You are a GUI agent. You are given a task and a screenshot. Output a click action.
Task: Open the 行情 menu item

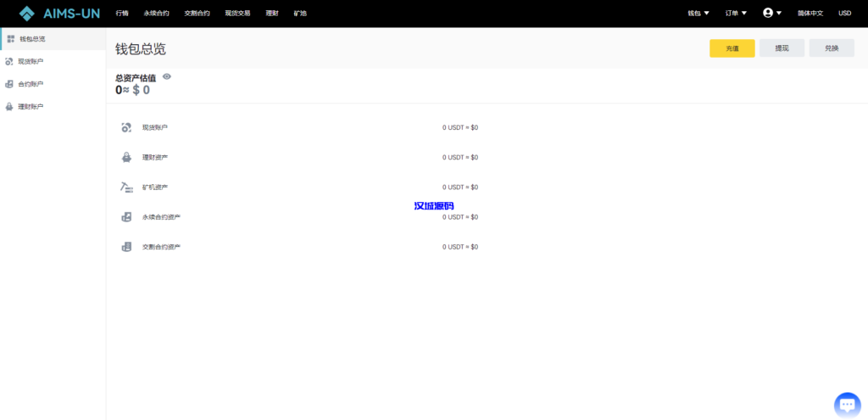point(122,14)
